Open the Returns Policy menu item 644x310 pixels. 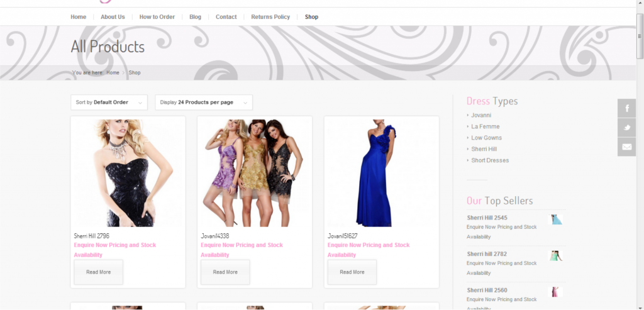(270, 17)
